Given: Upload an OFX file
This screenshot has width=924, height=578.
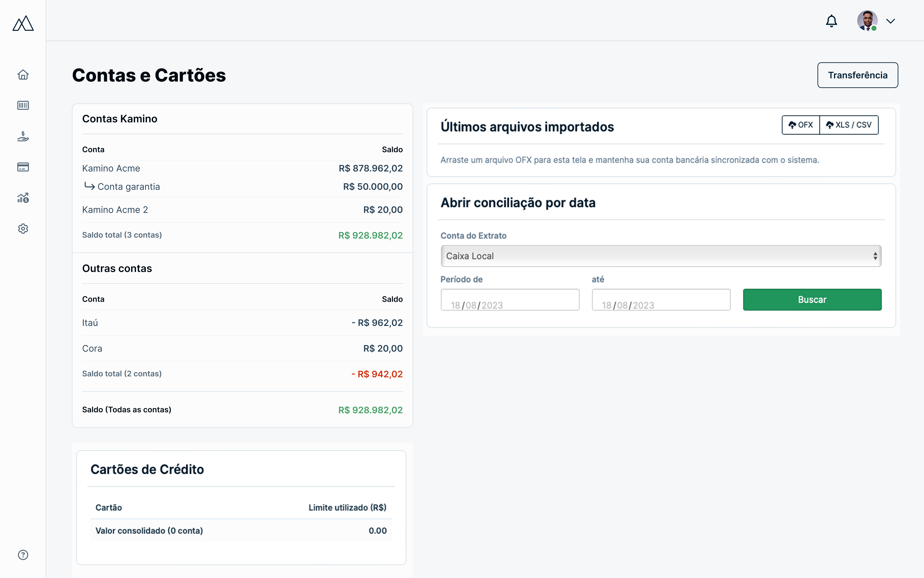Looking at the screenshot, I should [x=801, y=125].
